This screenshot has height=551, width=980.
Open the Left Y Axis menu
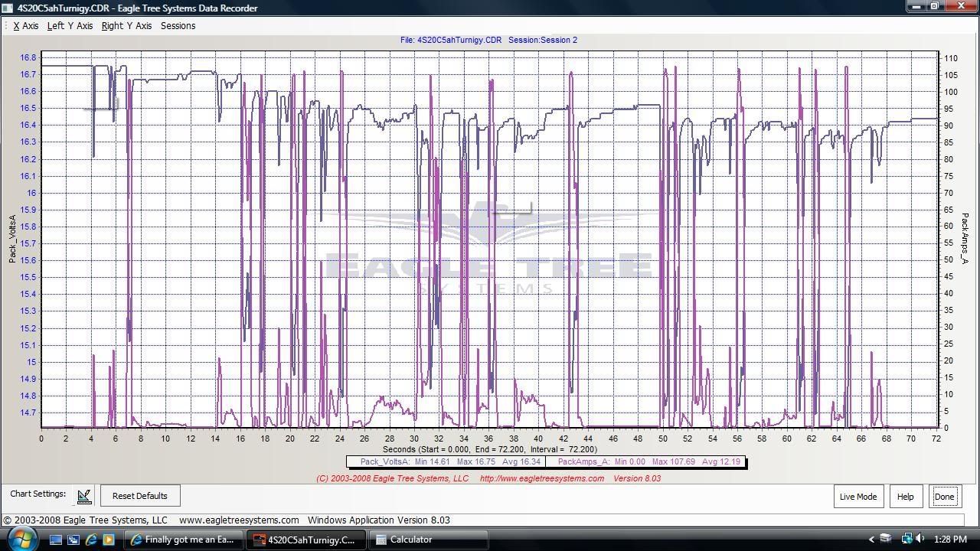coord(70,26)
